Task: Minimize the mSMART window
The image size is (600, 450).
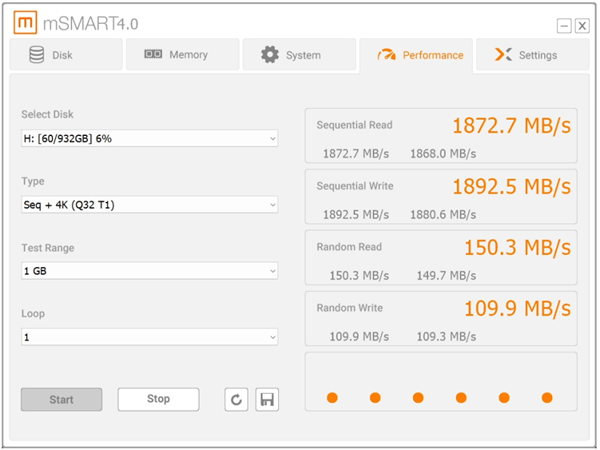Action: point(564,26)
